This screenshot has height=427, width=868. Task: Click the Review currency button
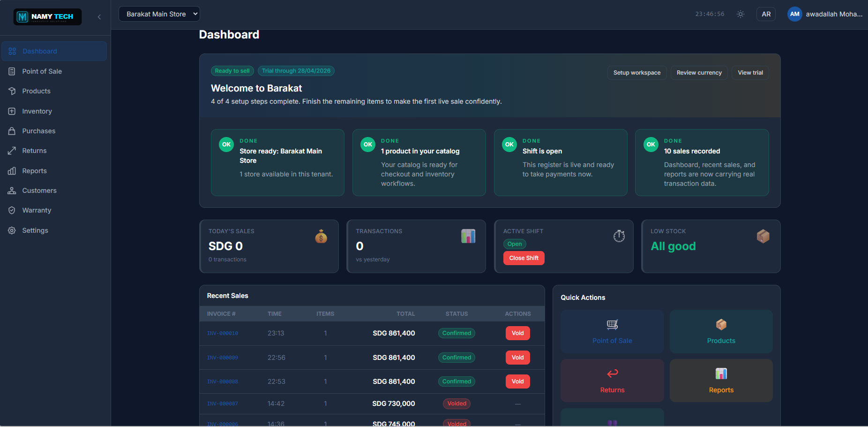(x=699, y=73)
